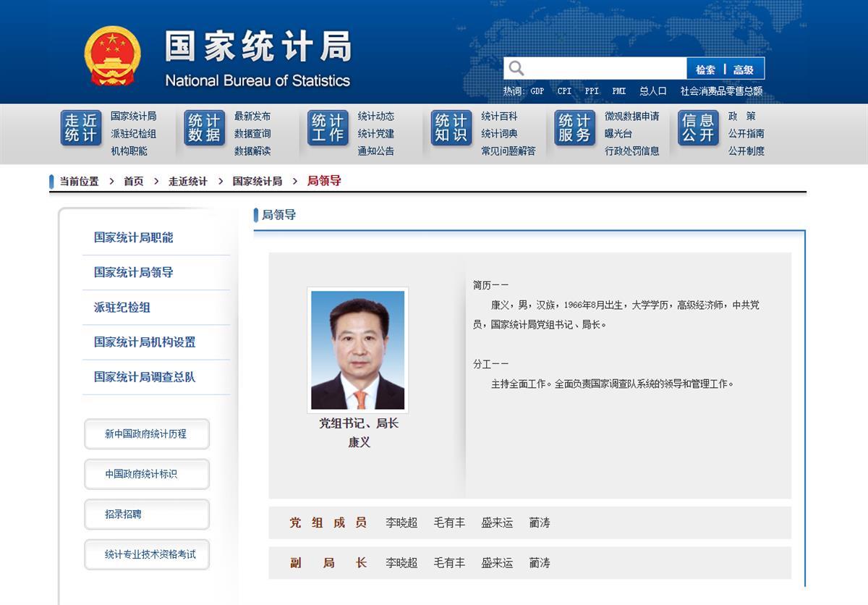The width and height of the screenshot is (868, 605).
Task: Open 常见问题解答 link
Action: click(x=509, y=151)
